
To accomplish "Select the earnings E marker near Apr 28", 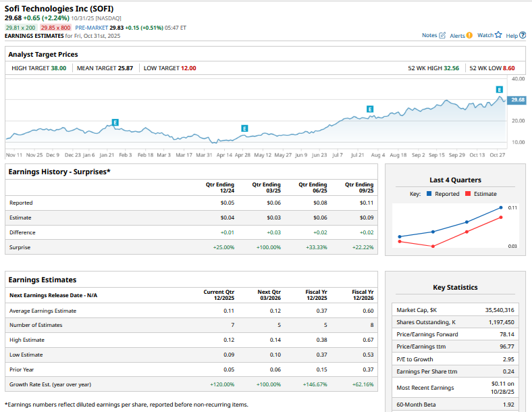I will pyautogui.click(x=244, y=128).
